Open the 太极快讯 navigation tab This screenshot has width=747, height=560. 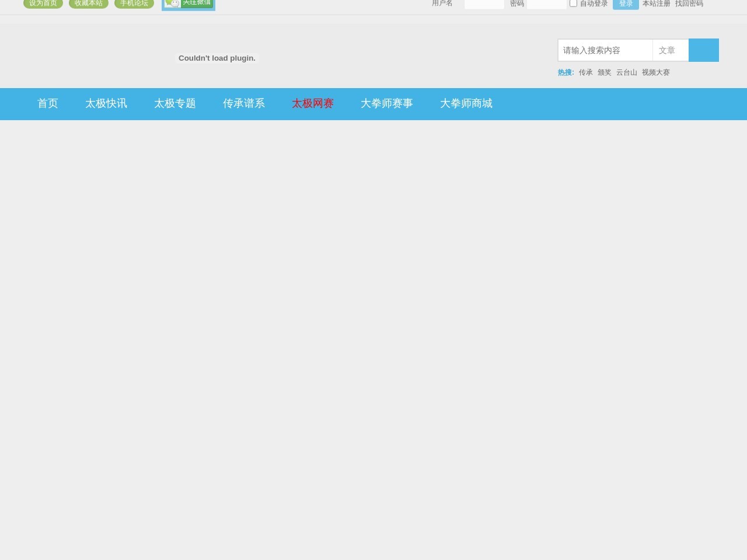106,104
